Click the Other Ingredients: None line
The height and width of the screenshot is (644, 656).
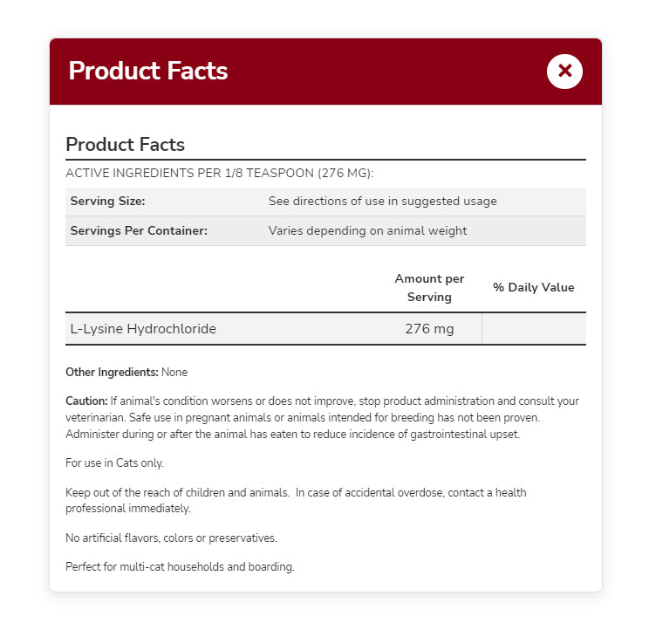point(126,372)
